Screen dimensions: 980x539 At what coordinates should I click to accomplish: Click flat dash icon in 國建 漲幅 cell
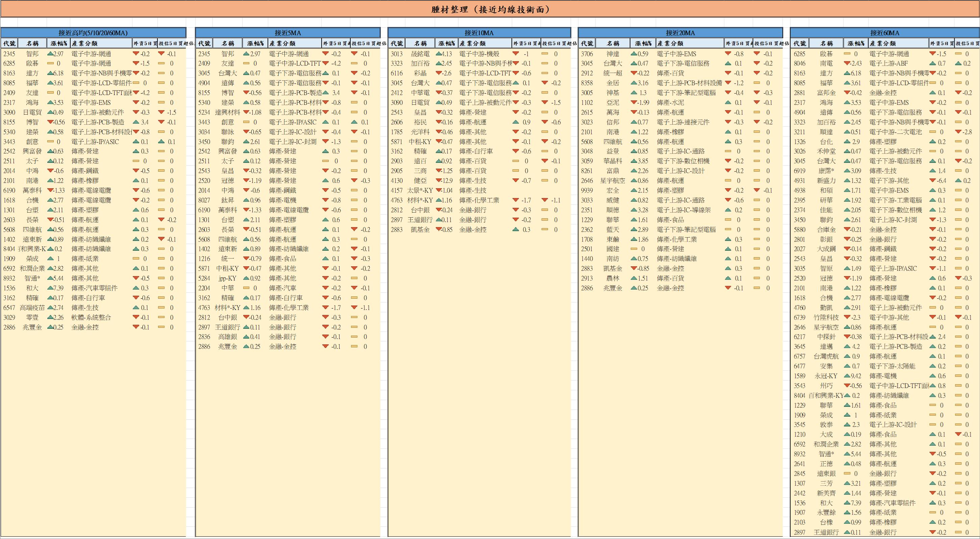[x=634, y=249]
